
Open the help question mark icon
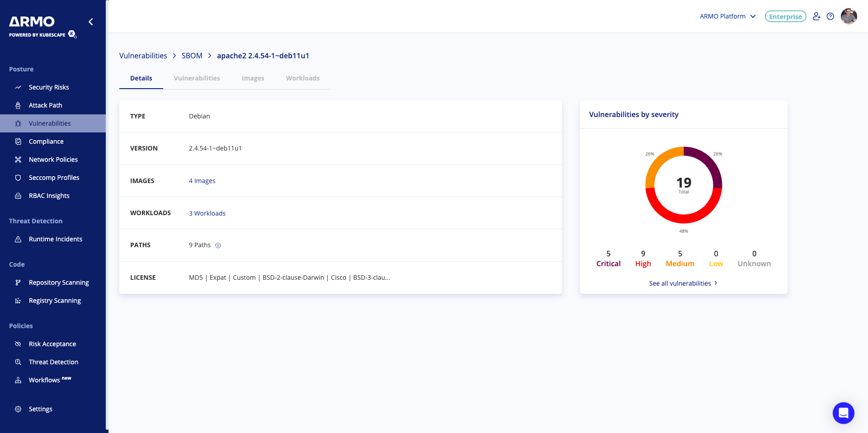point(830,16)
